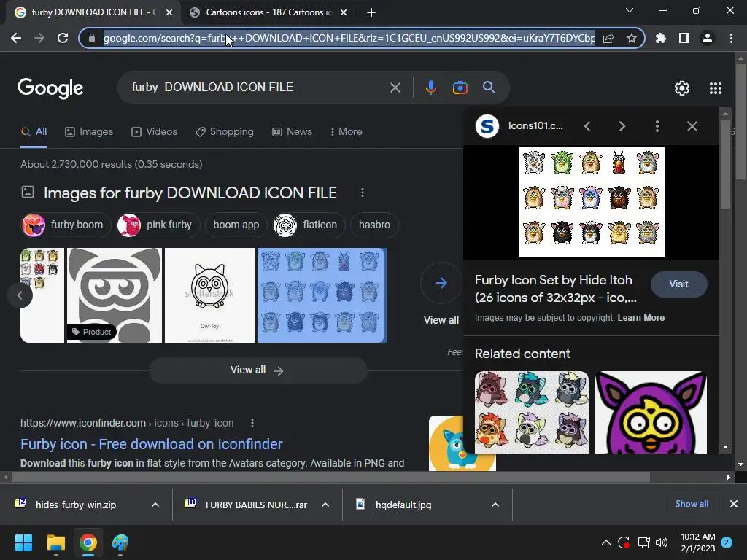Close the image preview panel
This screenshot has height=560, width=747.
692,126
